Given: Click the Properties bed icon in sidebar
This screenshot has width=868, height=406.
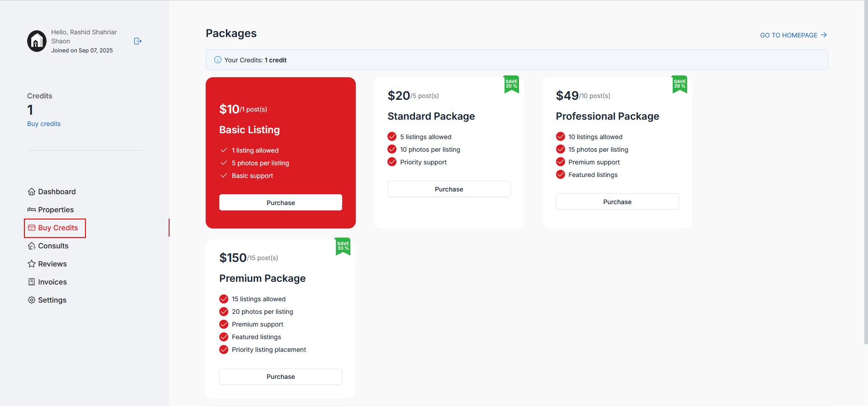Looking at the screenshot, I should (32, 210).
